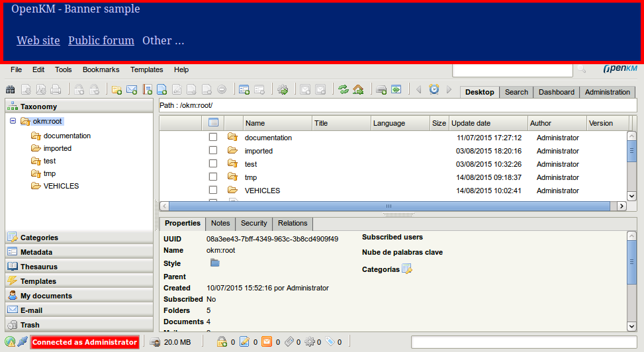Click the file list horizontal scrollbar thumb
This screenshot has width=644, height=352.
click(x=389, y=206)
